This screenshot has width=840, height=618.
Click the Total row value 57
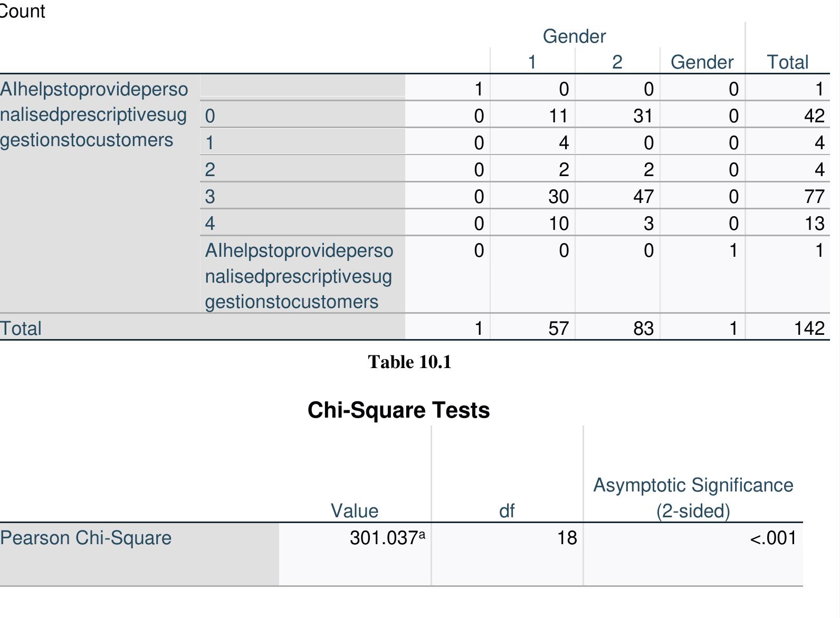[558, 329]
